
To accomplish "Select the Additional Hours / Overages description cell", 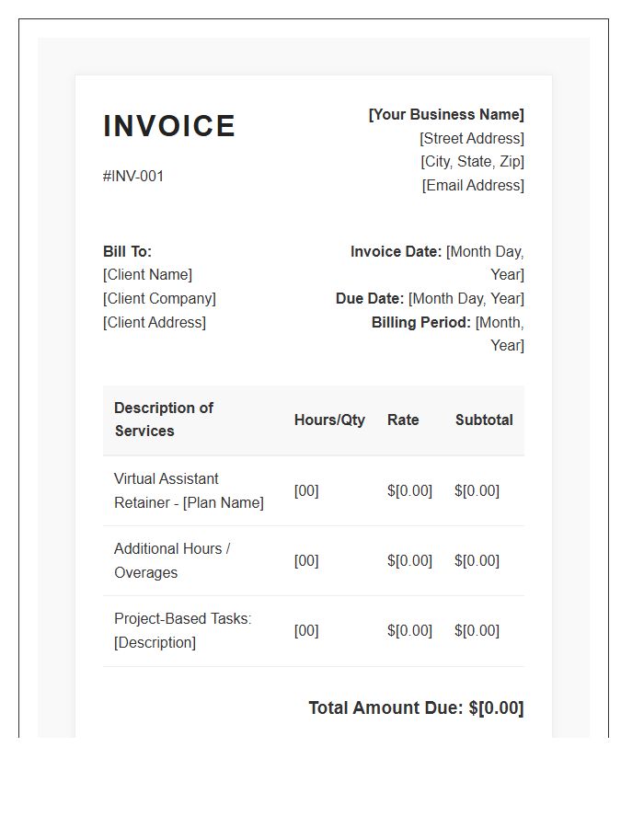I will point(172,561).
